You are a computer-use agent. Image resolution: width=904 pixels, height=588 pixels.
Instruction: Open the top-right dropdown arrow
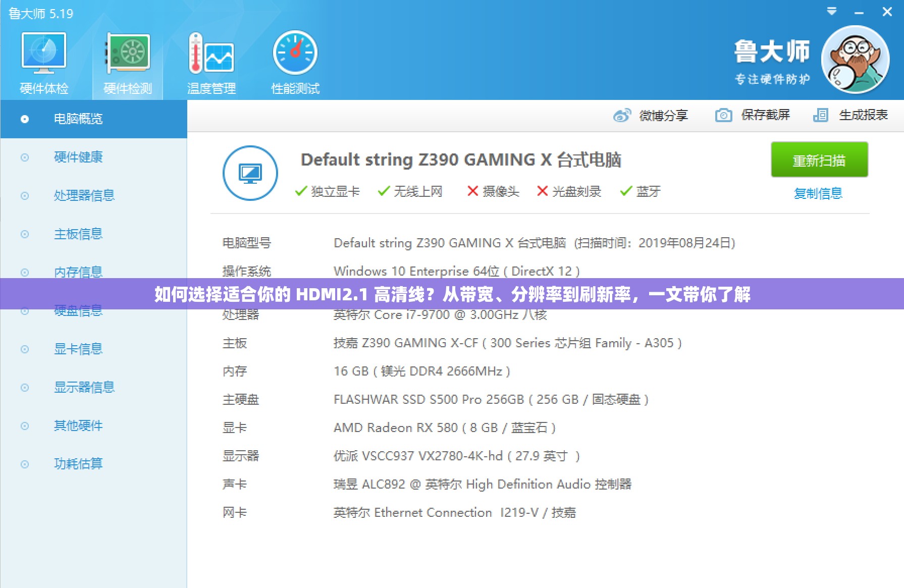click(x=831, y=11)
